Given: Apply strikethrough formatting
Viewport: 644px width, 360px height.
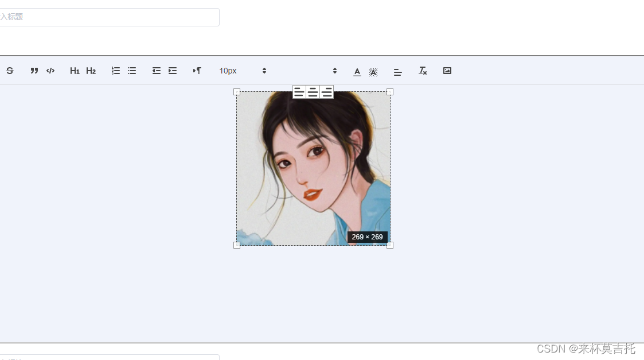Looking at the screenshot, I should click(x=10, y=71).
